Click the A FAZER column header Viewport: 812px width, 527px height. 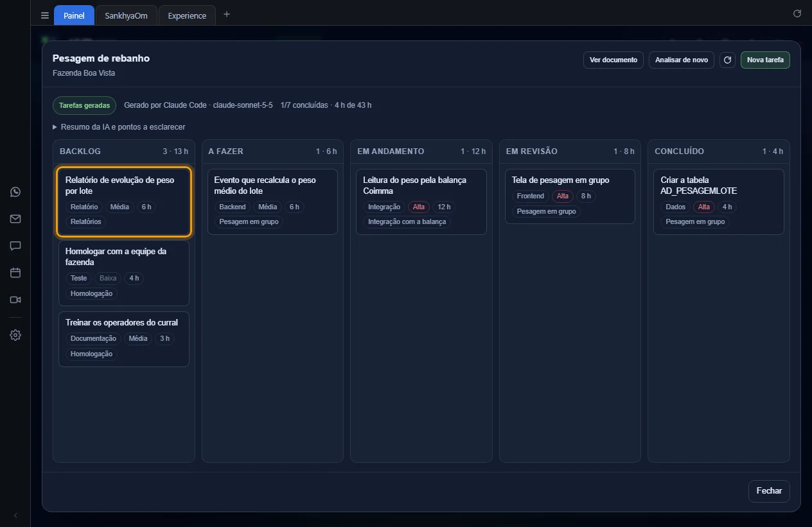(272, 151)
